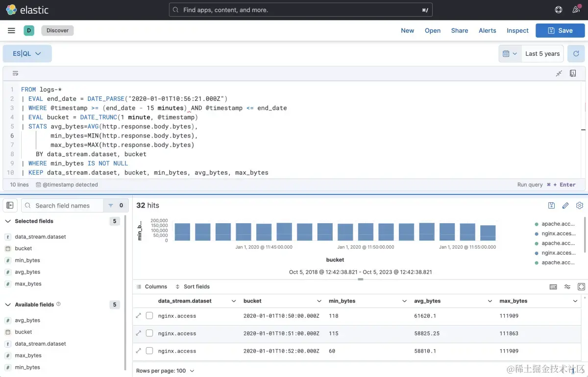The height and width of the screenshot is (377, 588).
Task: Open table display options icon
Action: point(567,287)
